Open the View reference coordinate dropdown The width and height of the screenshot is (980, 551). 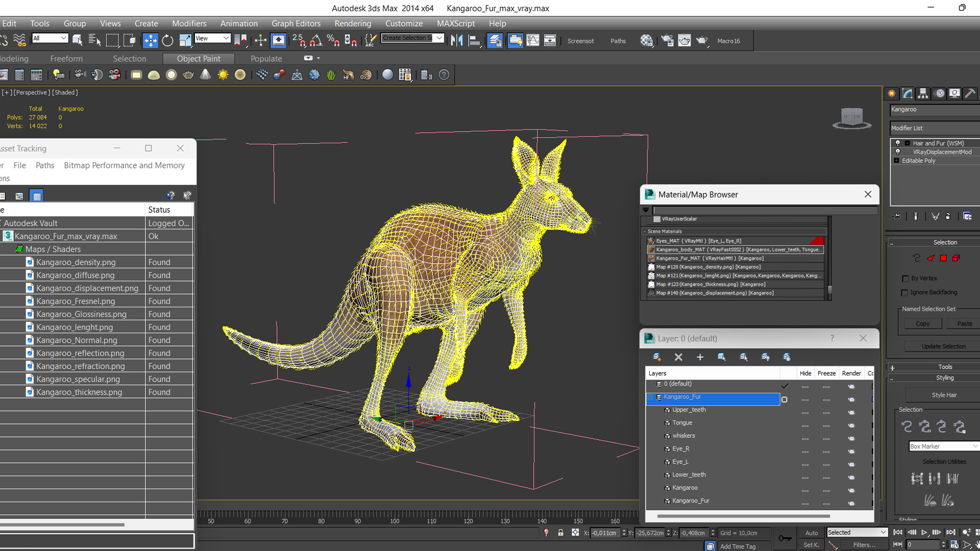212,38
